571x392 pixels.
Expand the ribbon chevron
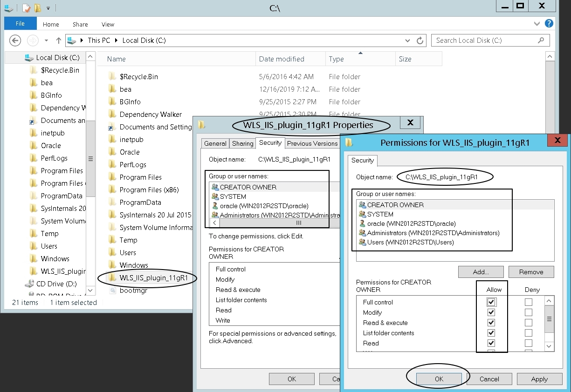click(x=537, y=23)
